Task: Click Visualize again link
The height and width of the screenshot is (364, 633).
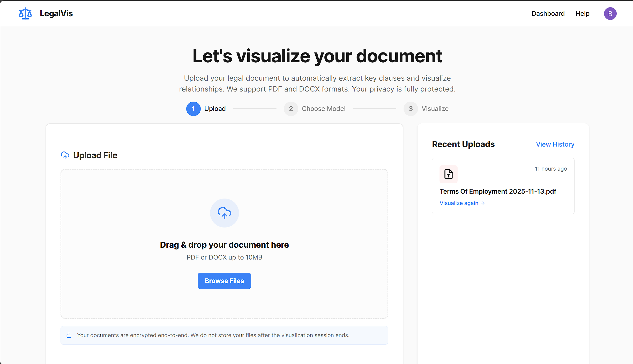Action: click(459, 203)
